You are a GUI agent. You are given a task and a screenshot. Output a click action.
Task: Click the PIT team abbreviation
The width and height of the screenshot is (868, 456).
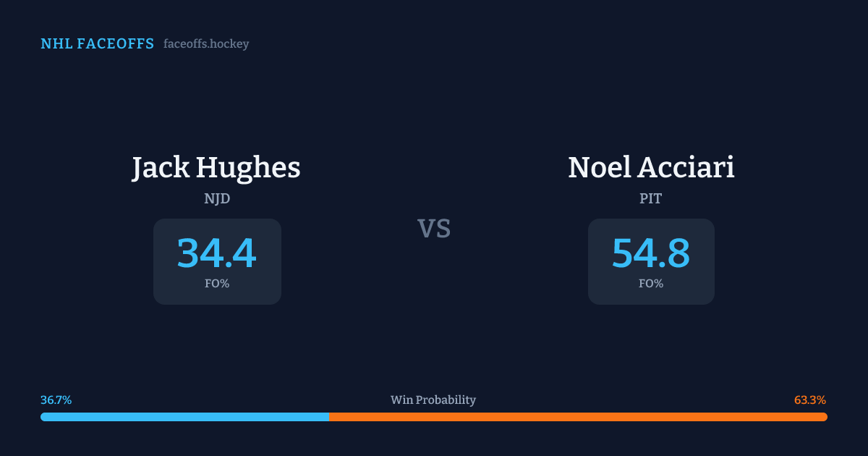[x=651, y=198]
